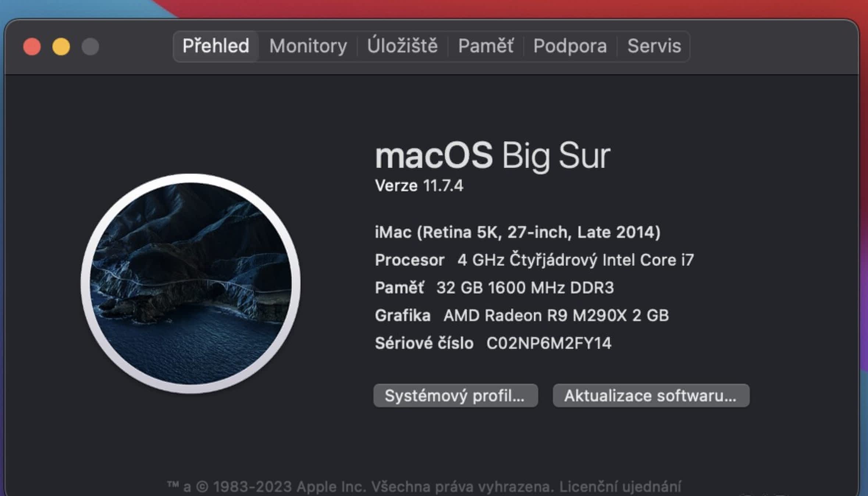Select the Přehled tab

pyautogui.click(x=216, y=46)
